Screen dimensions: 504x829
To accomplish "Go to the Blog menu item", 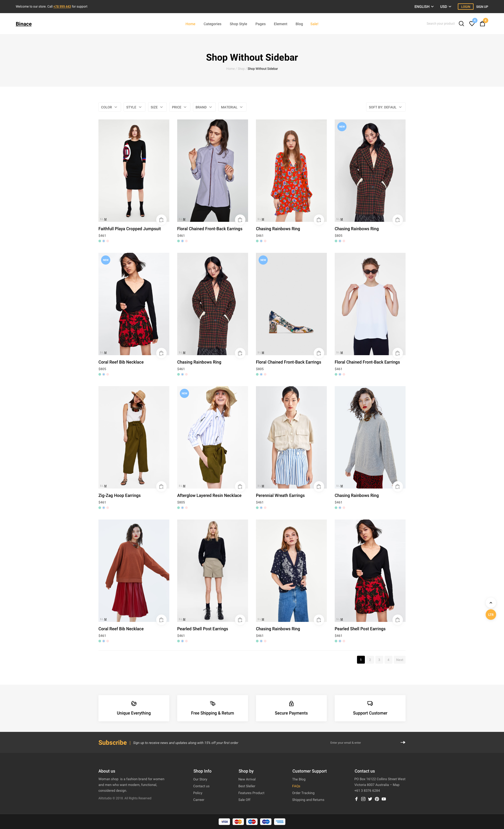I will click(x=299, y=24).
